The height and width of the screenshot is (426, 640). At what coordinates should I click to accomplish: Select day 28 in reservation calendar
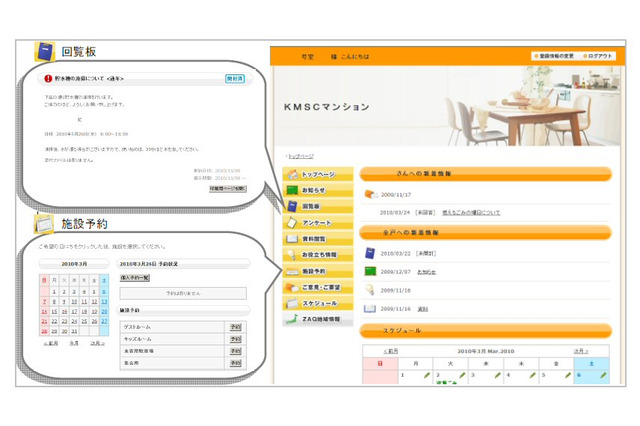tap(44, 331)
